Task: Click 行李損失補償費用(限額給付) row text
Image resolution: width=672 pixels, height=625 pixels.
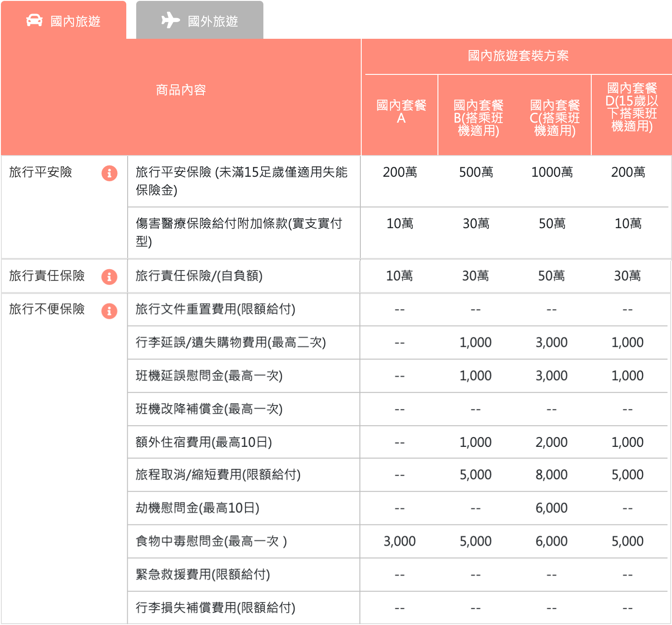Action: tap(216, 608)
